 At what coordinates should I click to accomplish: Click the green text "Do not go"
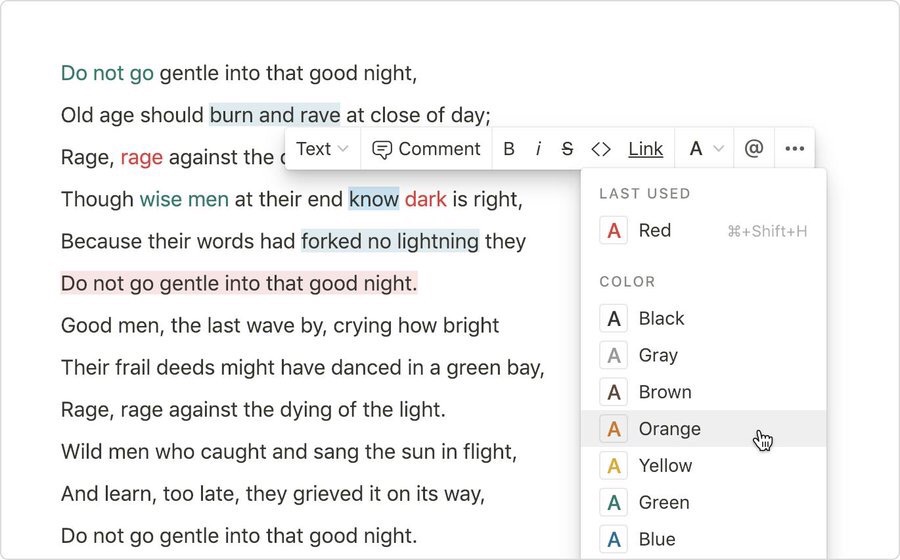coord(107,73)
